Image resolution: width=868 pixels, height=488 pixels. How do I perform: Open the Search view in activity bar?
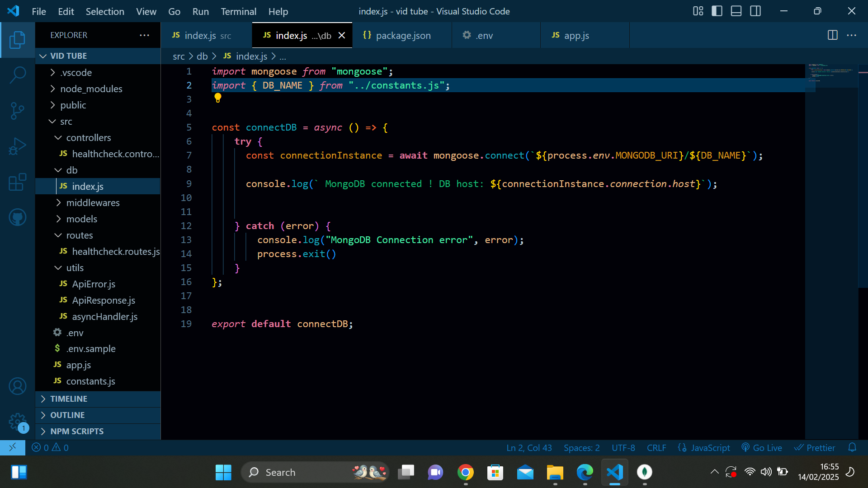(17, 75)
